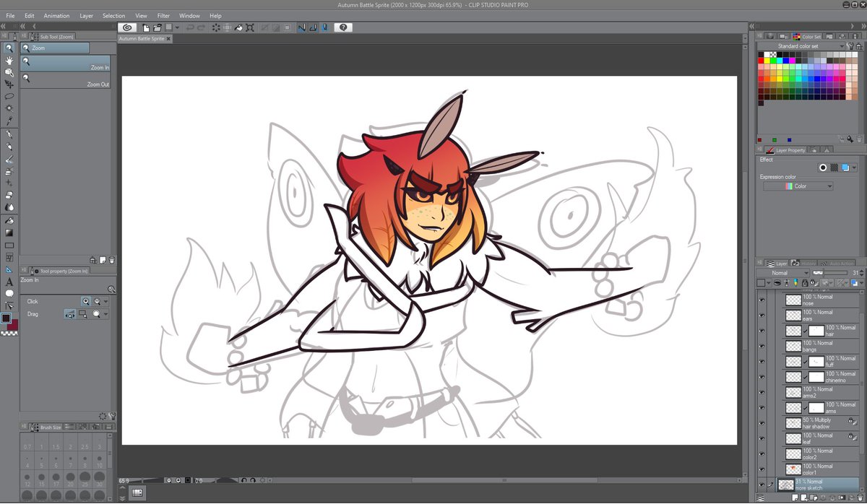The image size is (867, 504).
Task: Open the Expression color dropdown
Action: tap(798, 186)
